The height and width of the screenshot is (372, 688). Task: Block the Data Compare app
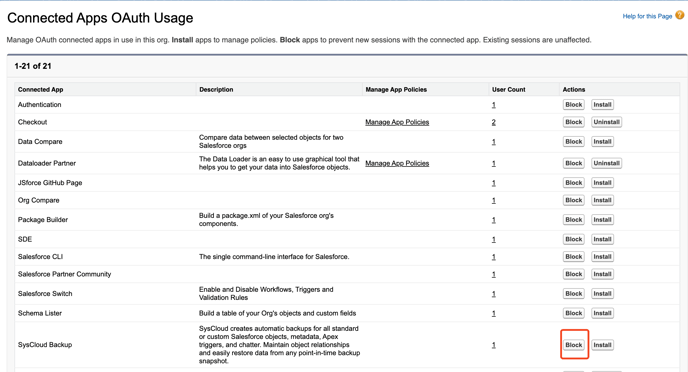(x=573, y=142)
